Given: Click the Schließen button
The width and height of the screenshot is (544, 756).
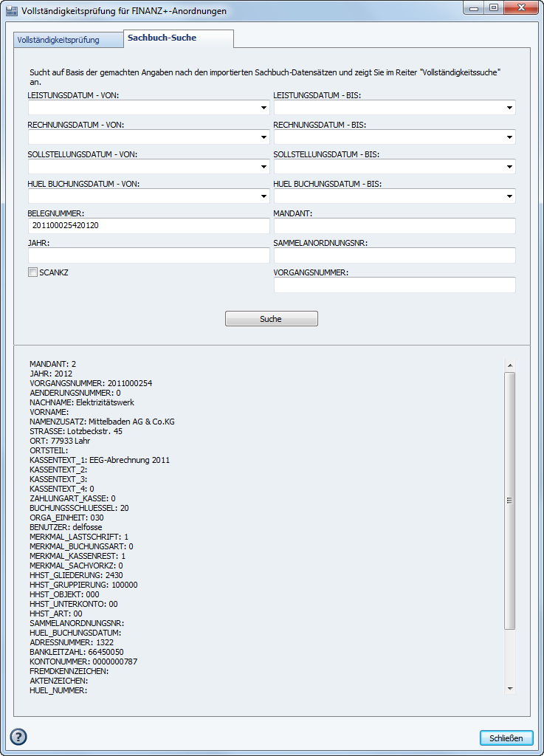Looking at the screenshot, I should point(506,738).
